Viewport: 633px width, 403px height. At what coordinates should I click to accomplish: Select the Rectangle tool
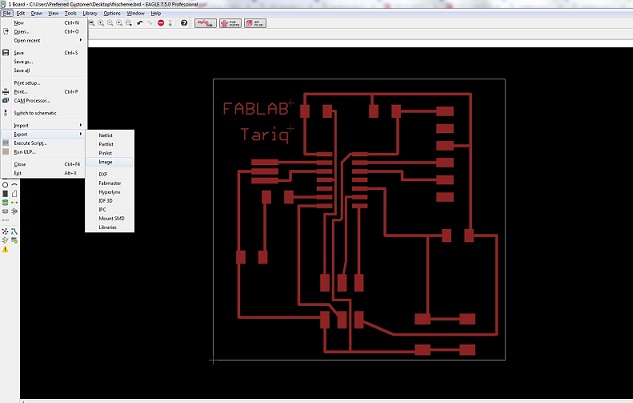click(5, 194)
